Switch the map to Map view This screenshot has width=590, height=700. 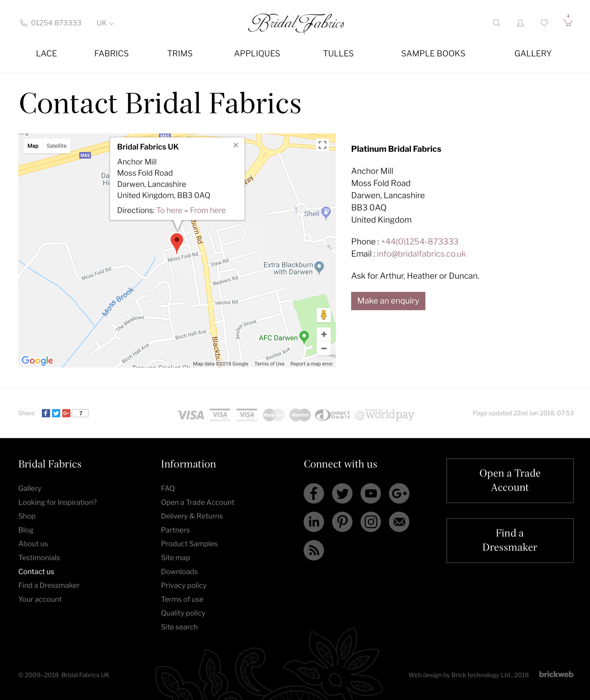tap(33, 146)
